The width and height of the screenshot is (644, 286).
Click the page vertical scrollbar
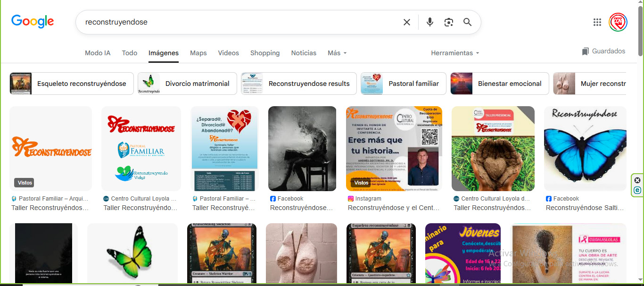point(640,28)
